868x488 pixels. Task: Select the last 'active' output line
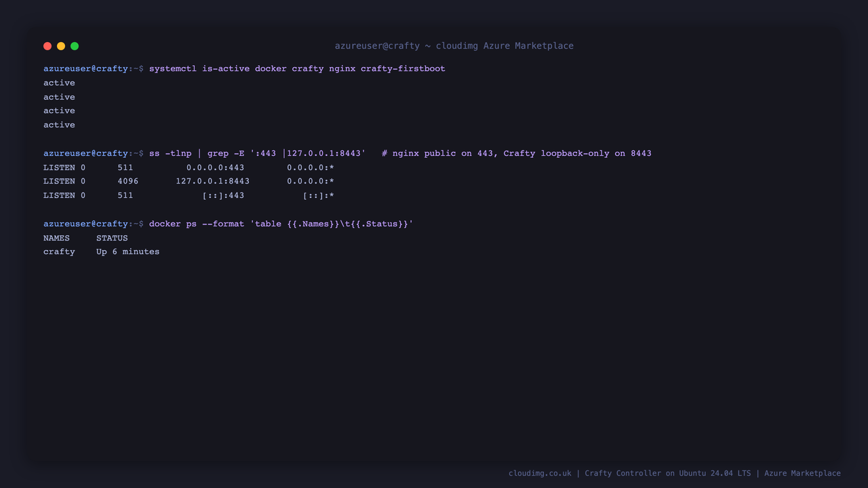[x=59, y=125]
